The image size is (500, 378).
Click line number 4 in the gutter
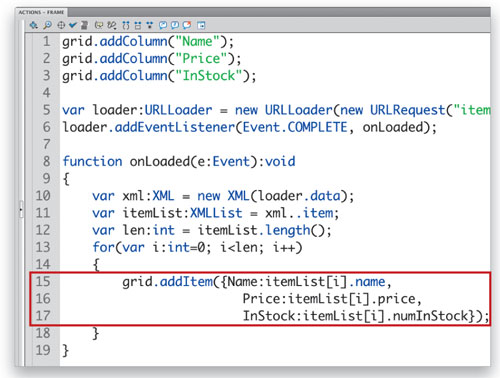pos(47,93)
